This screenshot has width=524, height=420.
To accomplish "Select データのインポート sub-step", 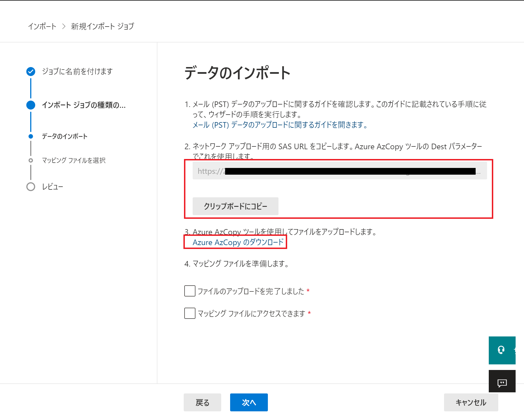I will pyautogui.click(x=65, y=136).
